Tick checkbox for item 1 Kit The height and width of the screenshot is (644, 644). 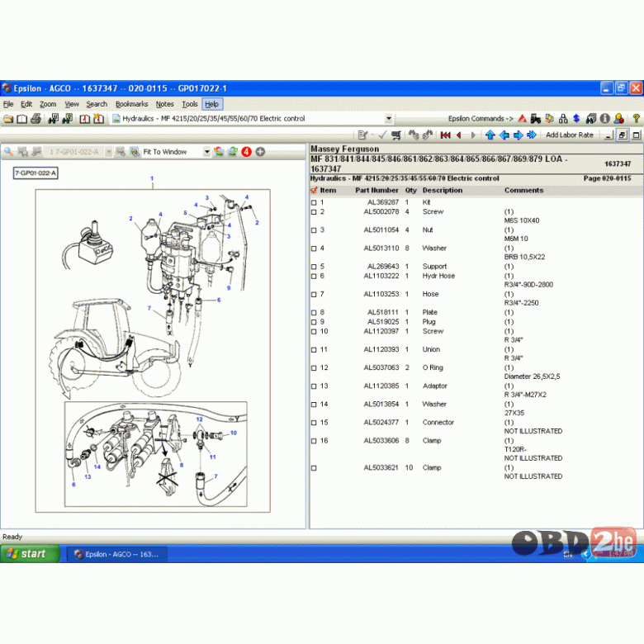[x=314, y=202]
